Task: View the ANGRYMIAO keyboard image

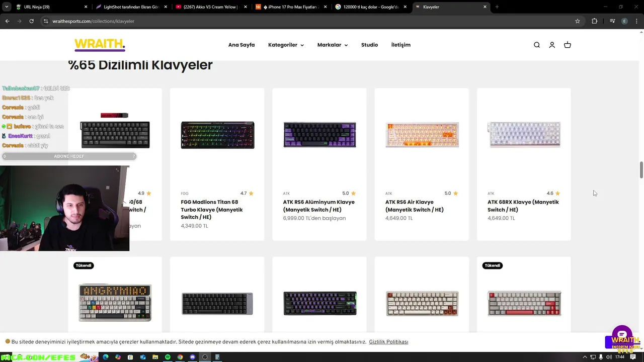Action: 115,303
